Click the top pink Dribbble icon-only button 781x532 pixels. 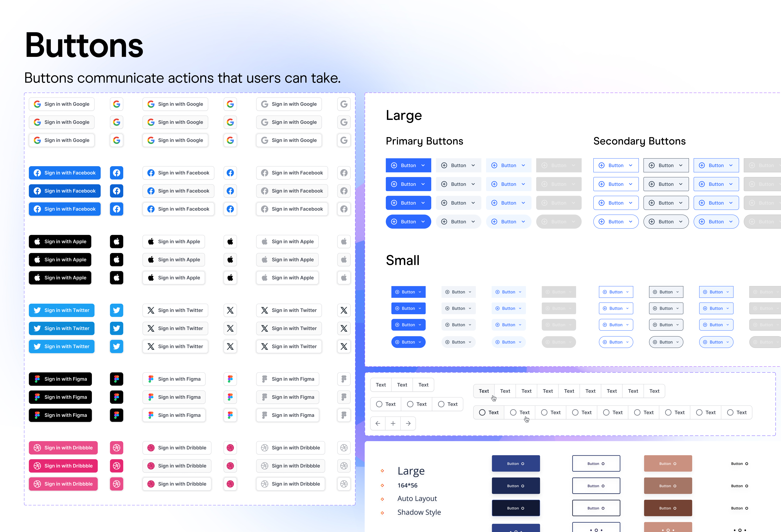click(x=117, y=448)
